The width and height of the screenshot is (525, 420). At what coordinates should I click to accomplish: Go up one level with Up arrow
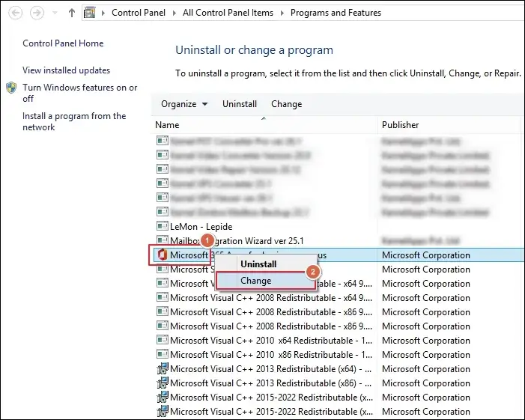71,13
